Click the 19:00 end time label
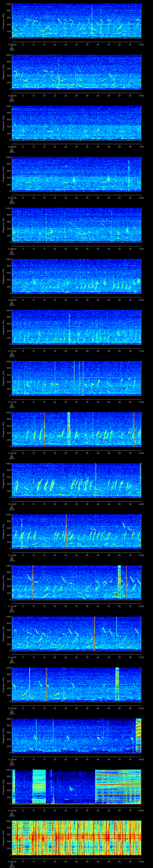 [x=141, y=759]
